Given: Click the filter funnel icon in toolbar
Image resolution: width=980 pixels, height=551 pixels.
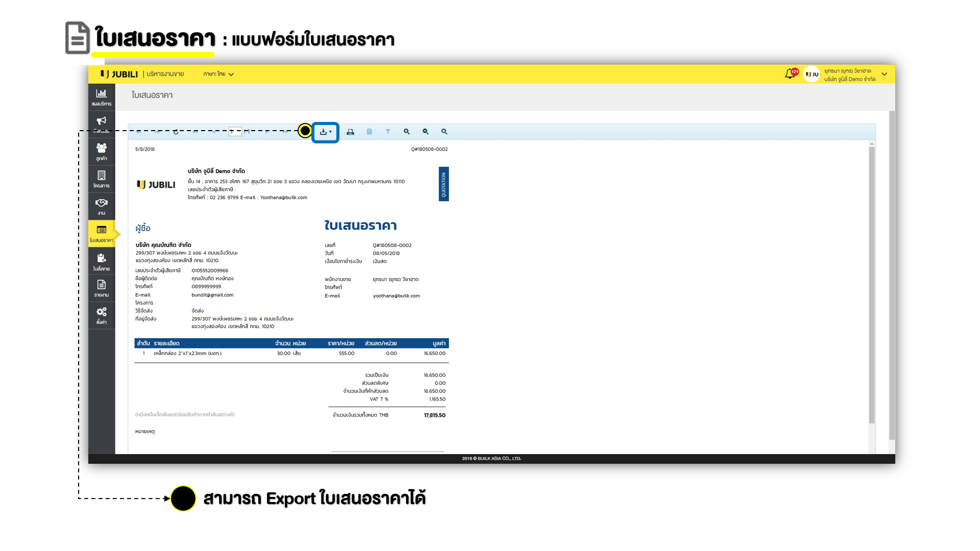Looking at the screenshot, I should (388, 132).
